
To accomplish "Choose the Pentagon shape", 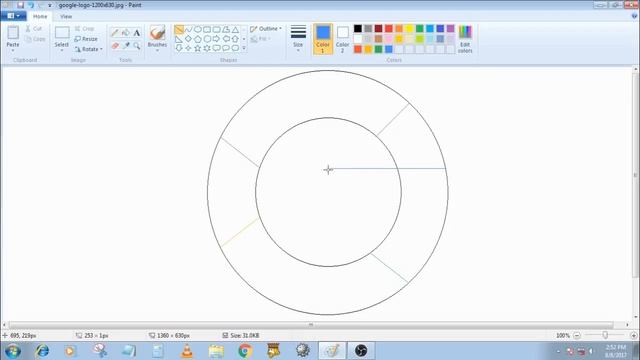I will pyautogui.click(x=198, y=39).
